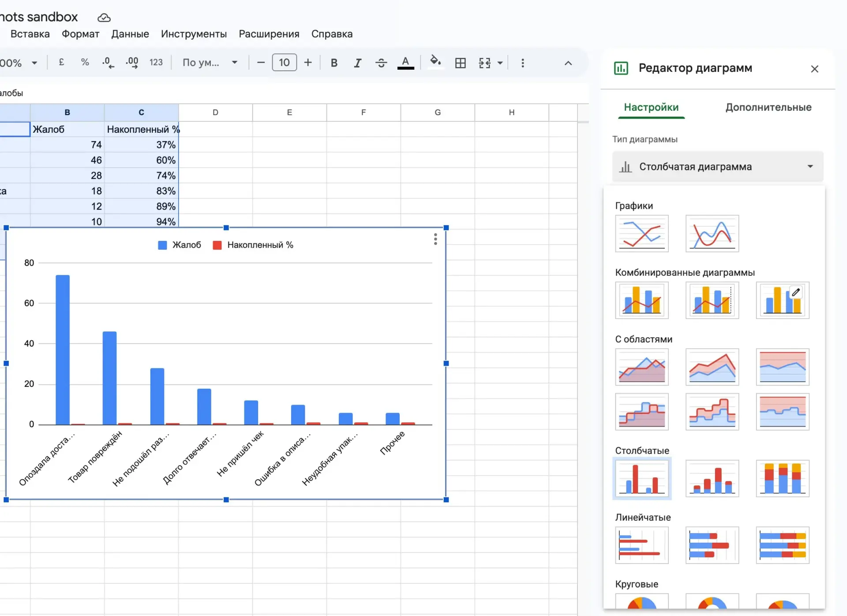Increase decimal places
Image resolution: width=847 pixels, height=616 pixels.
[132, 62]
